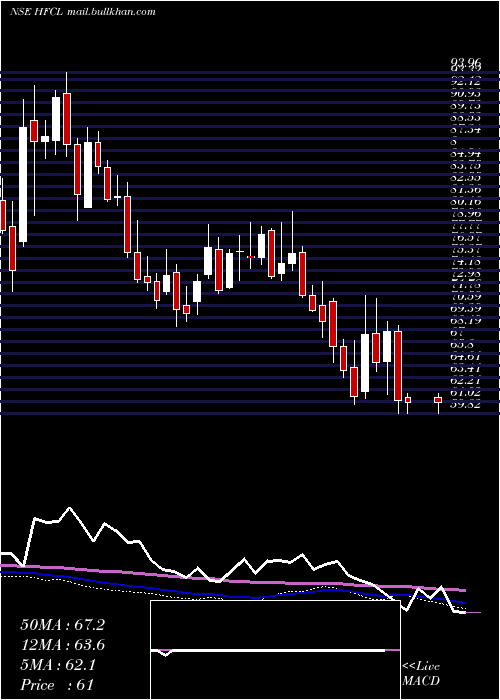The height and width of the screenshot is (700, 500).
Task: Click the mail.bullkhan.com source label
Action: 112,12
